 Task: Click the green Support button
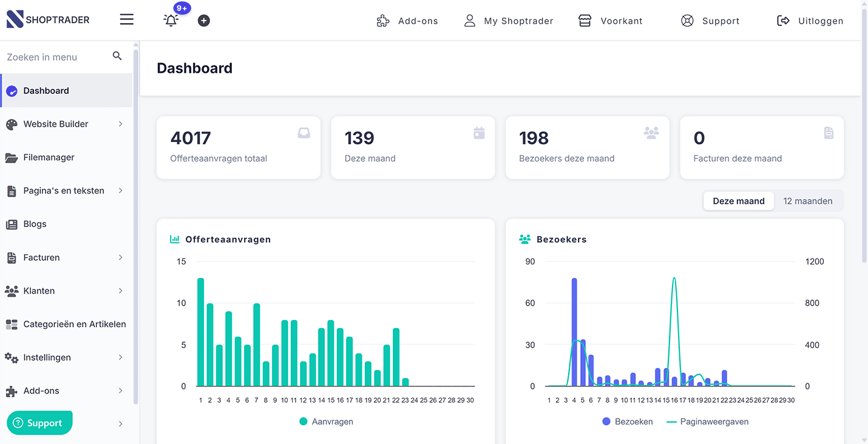coord(39,423)
